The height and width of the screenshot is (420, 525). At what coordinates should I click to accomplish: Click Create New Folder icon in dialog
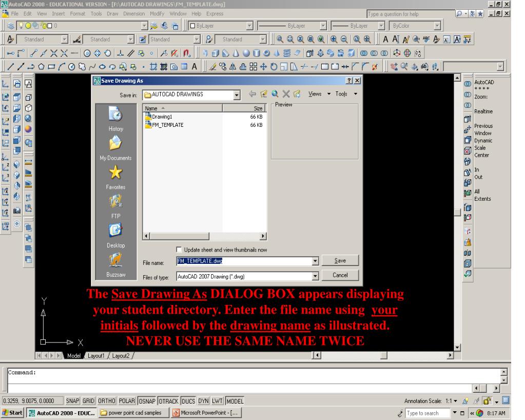coord(297,94)
